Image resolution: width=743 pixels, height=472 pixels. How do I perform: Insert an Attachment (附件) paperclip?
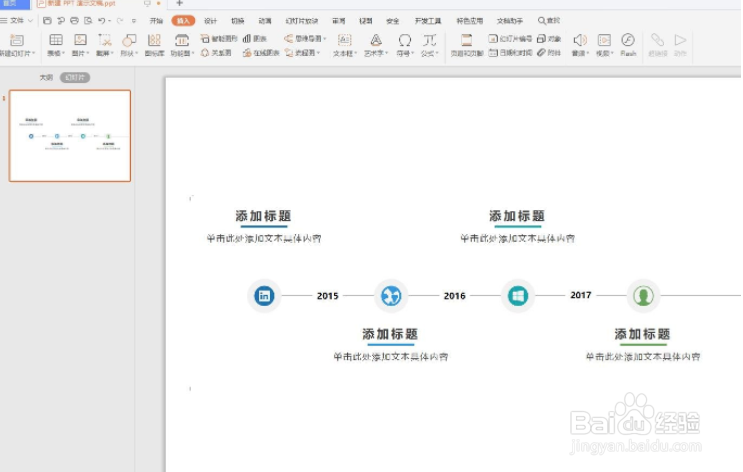549,53
